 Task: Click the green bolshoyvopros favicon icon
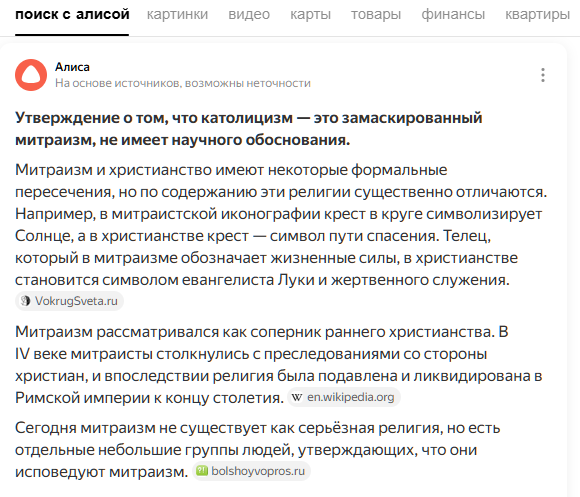202,471
